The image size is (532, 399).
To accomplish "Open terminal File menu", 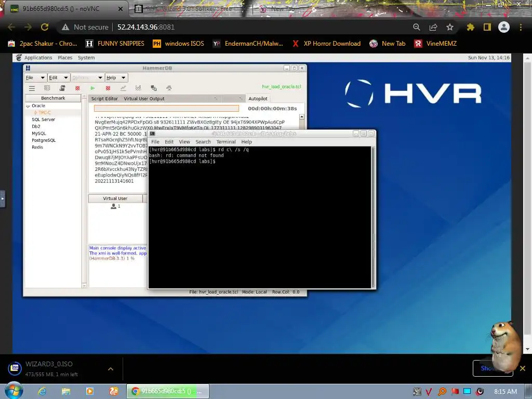I will [155, 142].
